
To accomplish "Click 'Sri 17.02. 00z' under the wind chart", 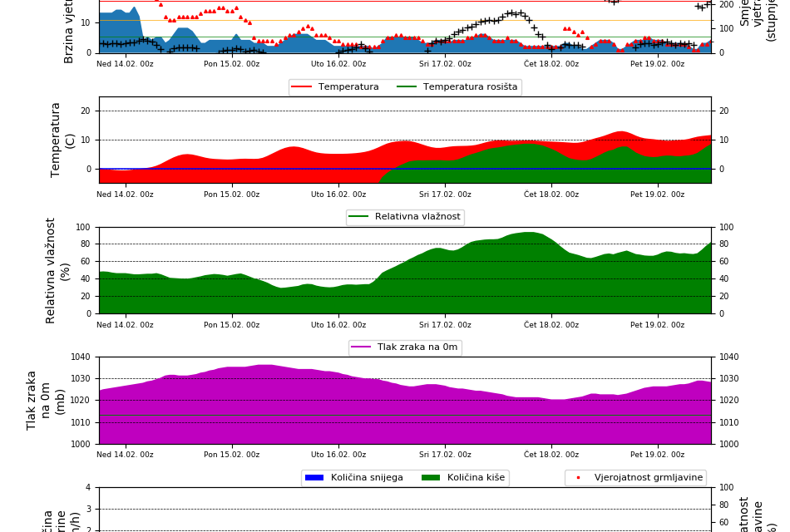I will pos(446,64).
